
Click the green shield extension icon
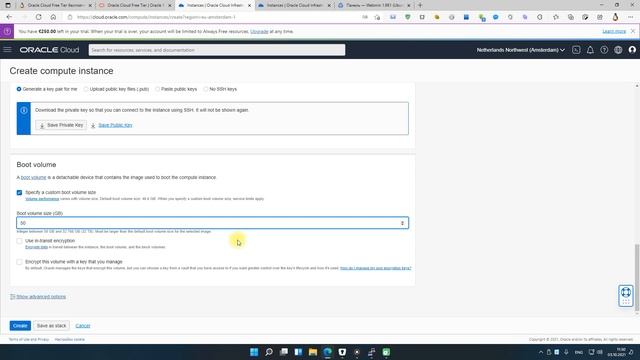(407, 17)
